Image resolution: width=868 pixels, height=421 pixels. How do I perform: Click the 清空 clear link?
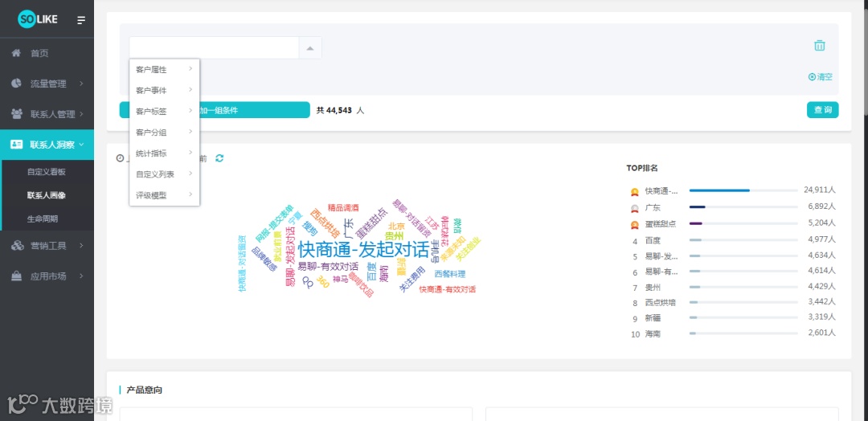tap(821, 77)
